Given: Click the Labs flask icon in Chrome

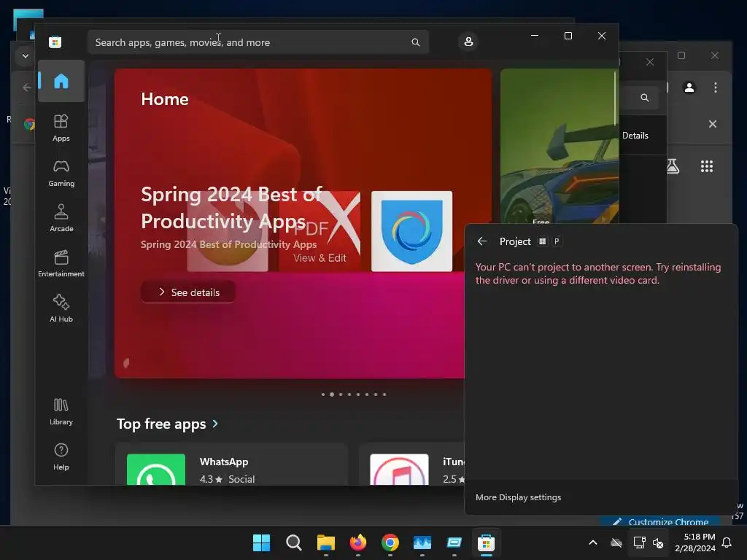Looking at the screenshot, I should (673, 166).
